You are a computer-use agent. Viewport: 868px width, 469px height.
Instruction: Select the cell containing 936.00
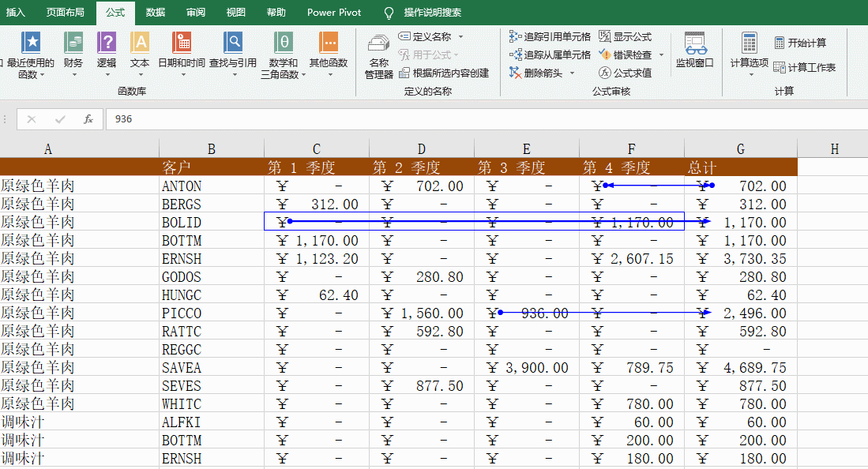tap(527, 313)
